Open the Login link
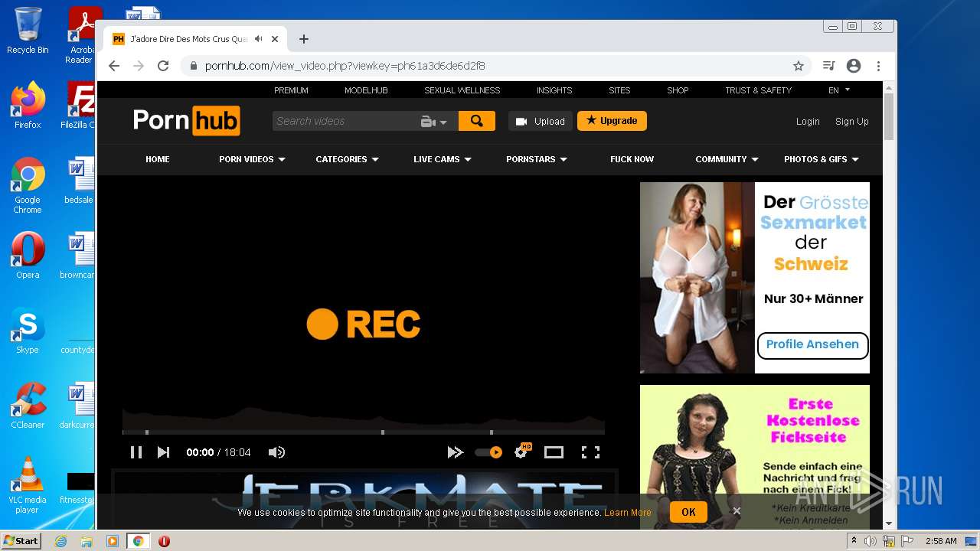 808,121
